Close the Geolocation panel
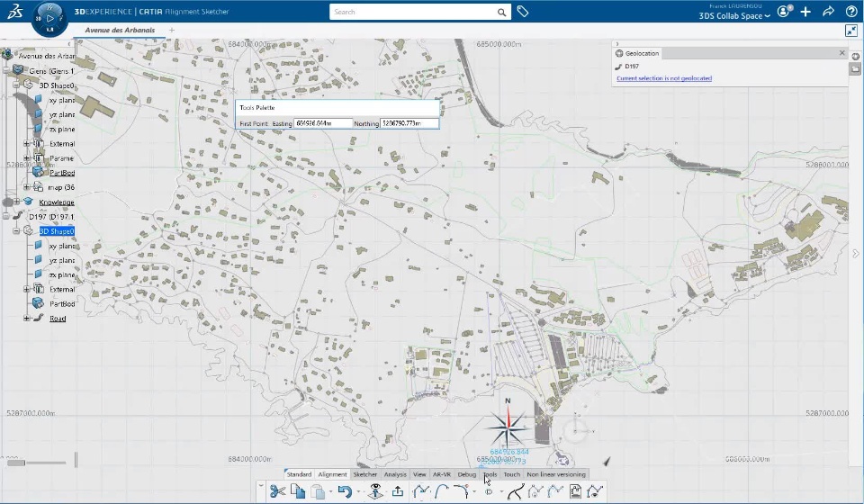 842,53
